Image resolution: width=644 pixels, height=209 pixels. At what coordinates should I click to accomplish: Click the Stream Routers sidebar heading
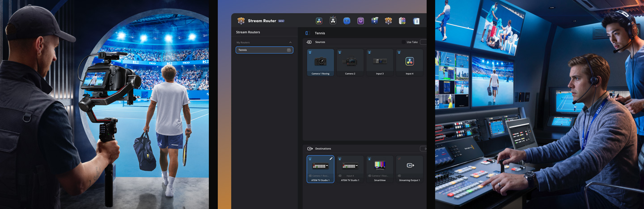pos(248,32)
